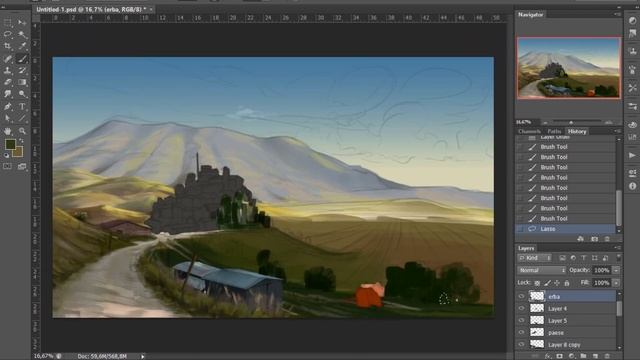Hide the erba layer
The height and width of the screenshot is (360, 640).
(521, 297)
